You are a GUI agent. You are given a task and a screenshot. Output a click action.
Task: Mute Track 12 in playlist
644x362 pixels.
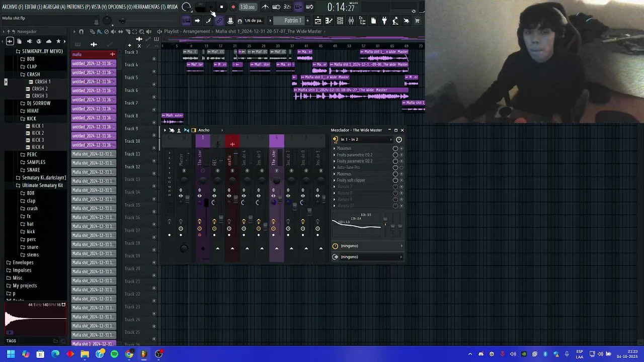[154, 173]
